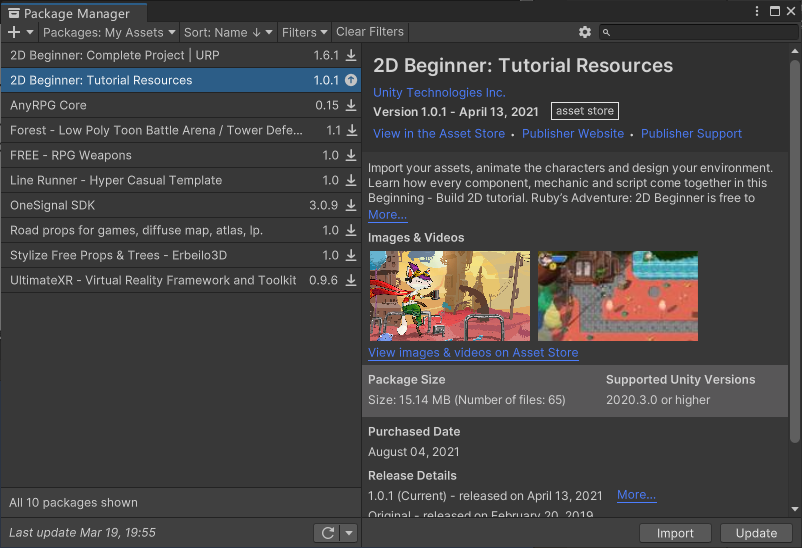Click download icon for Forest - Low Poly Toon Battle Arena

click(x=352, y=130)
